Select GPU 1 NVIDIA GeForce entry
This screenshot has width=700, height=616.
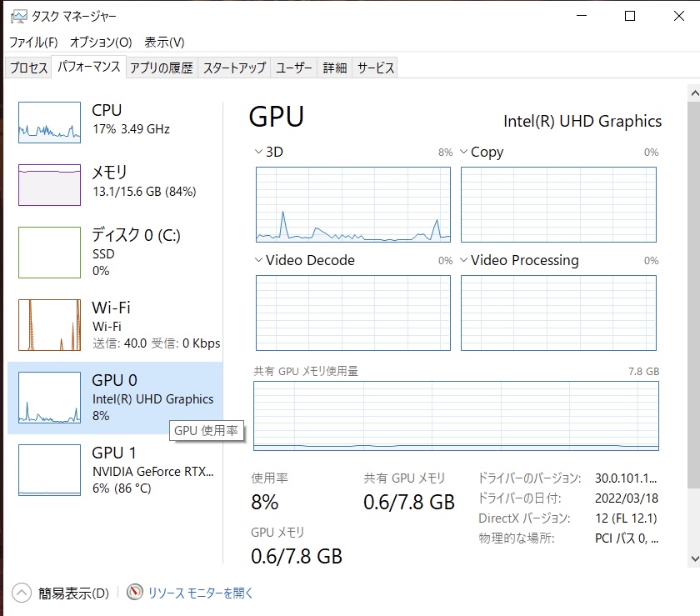coord(115,470)
